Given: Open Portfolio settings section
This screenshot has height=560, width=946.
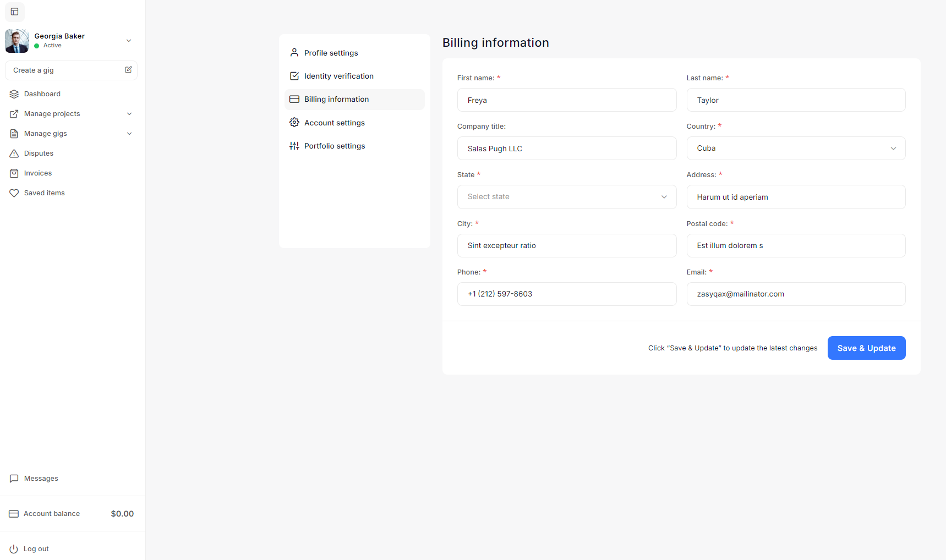Looking at the screenshot, I should pos(334,146).
